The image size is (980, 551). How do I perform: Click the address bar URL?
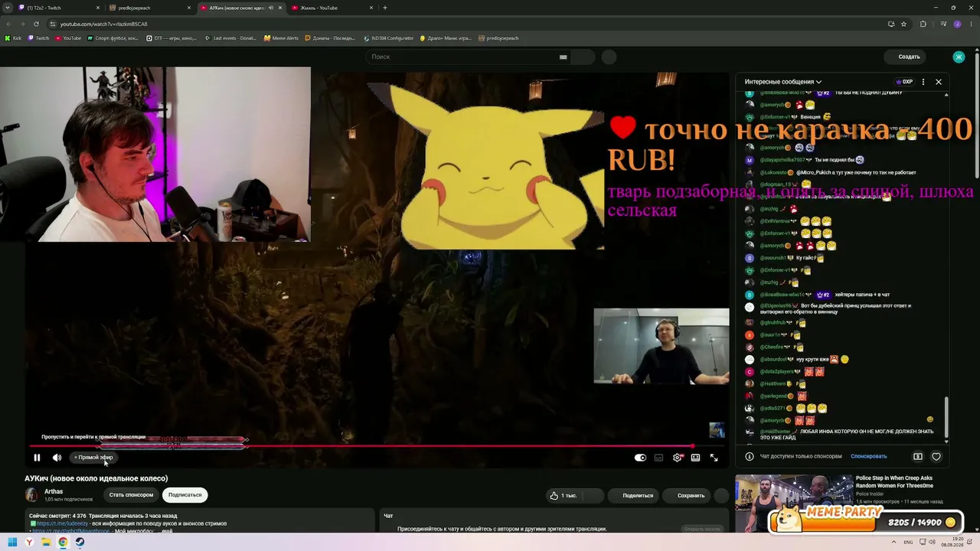point(103,24)
